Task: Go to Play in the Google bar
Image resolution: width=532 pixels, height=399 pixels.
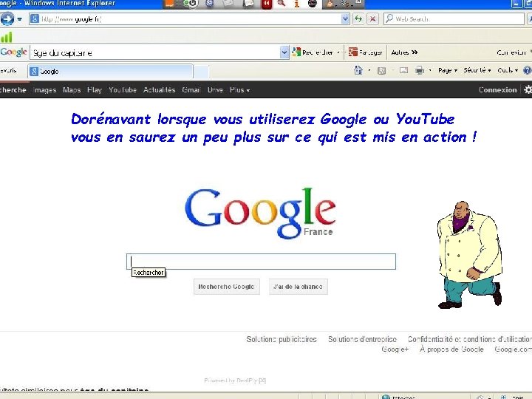Action: (x=95, y=90)
